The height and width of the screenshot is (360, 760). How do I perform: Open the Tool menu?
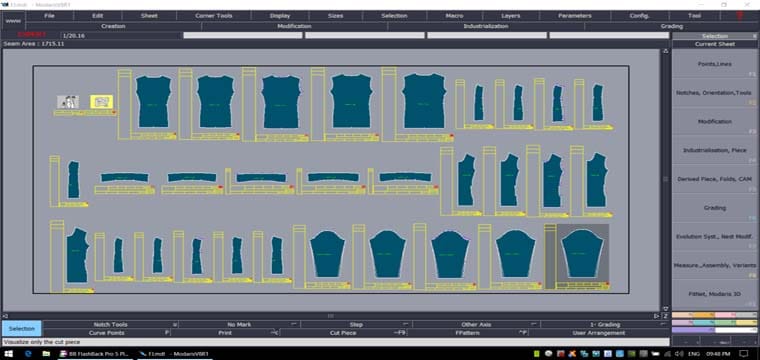694,16
